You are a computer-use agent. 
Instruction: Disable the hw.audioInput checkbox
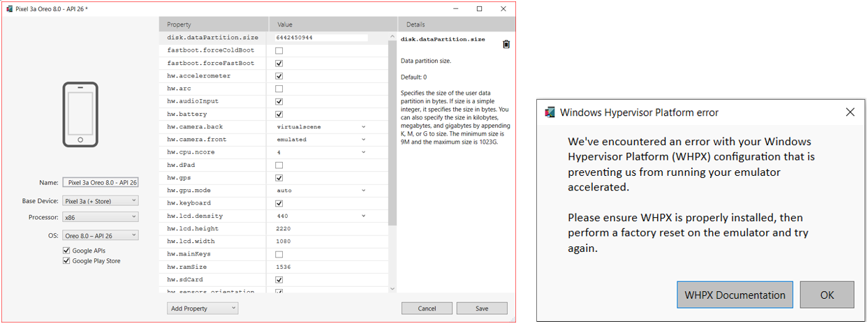click(x=279, y=102)
